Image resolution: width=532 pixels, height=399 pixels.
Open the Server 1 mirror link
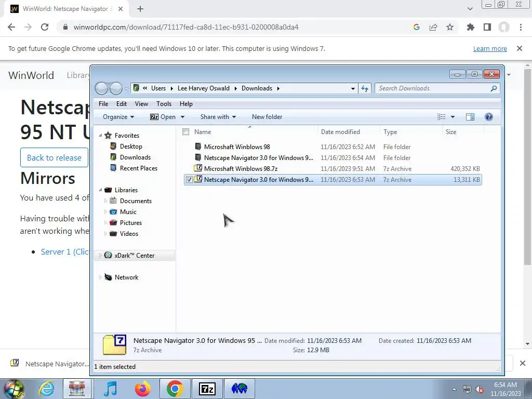tap(64, 252)
